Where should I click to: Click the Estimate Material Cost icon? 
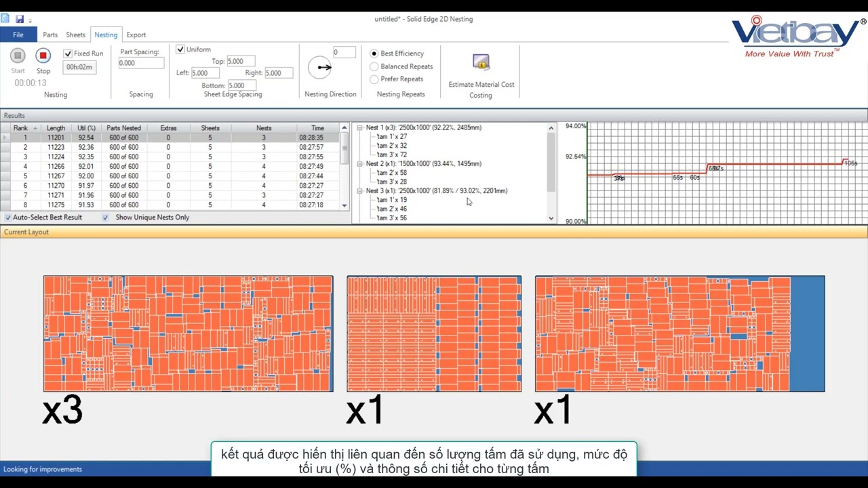481,63
